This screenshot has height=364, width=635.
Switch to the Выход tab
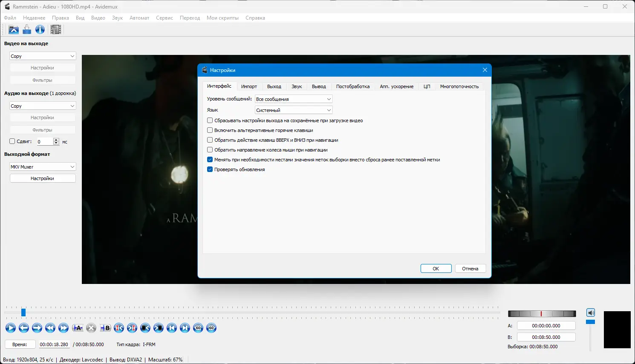[274, 86]
